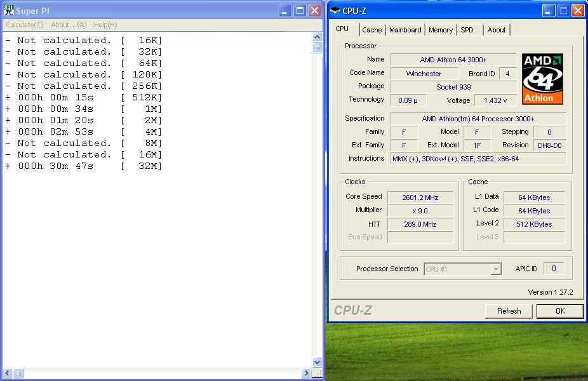Click Specification 'AMD Athlon(tm) 64 Processor 3000+'
This screenshot has height=381, width=588.
tap(478, 119)
